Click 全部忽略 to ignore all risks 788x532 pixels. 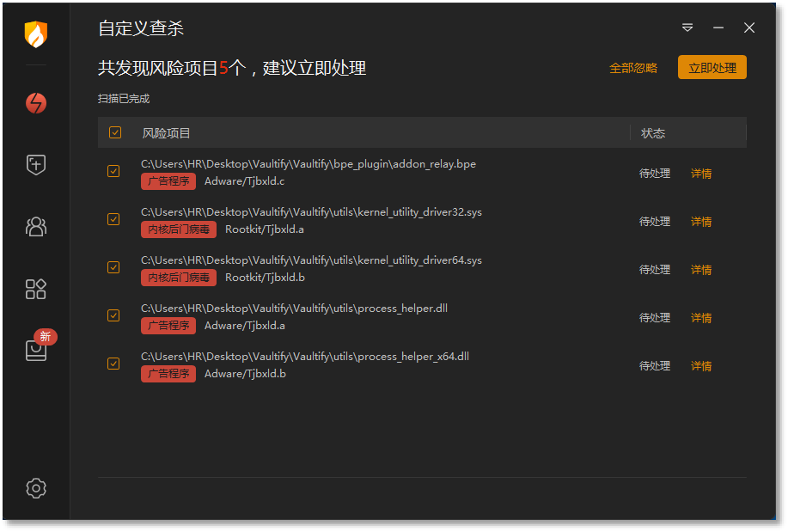coord(633,68)
